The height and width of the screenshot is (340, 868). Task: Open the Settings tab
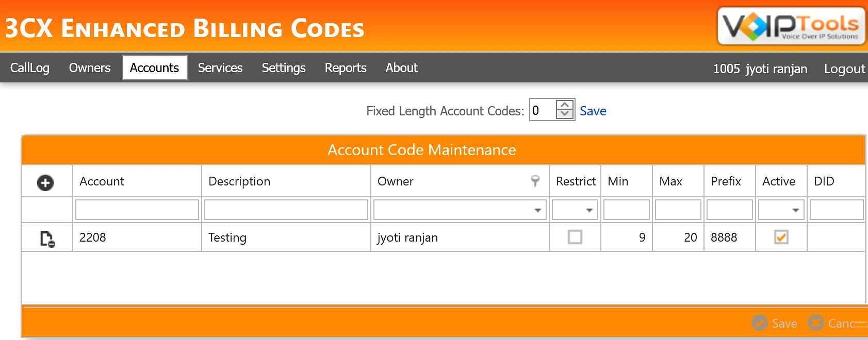click(284, 68)
